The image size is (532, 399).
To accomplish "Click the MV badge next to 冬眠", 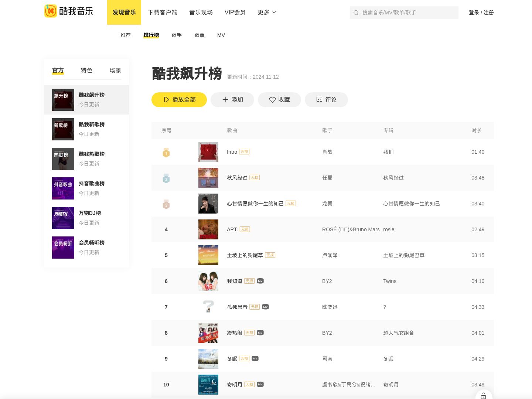I will [255, 359].
